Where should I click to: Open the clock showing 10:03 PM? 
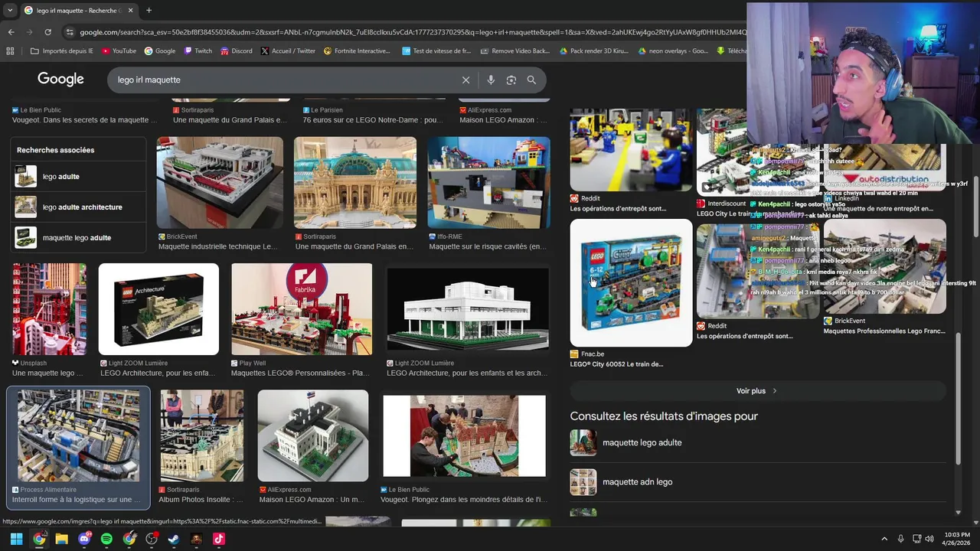958,539
